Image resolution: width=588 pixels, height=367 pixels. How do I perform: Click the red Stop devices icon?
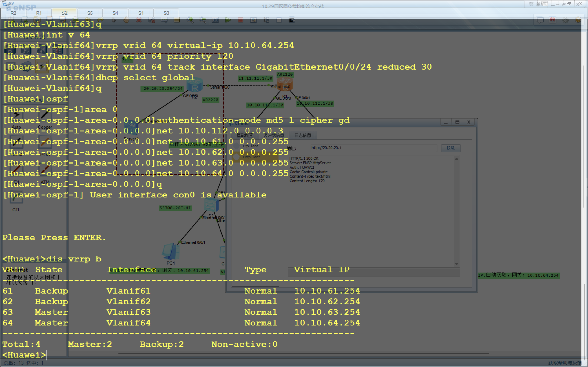(x=240, y=20)
